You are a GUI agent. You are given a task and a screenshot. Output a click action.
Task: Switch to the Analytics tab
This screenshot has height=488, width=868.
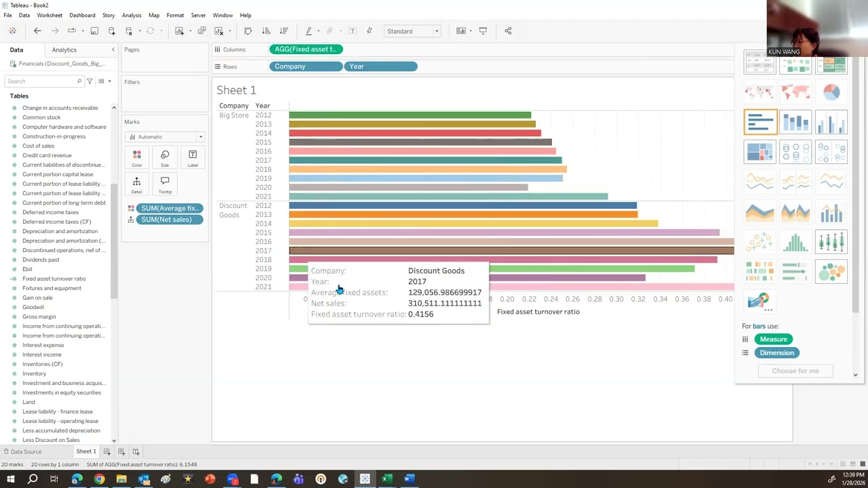(64, 49)
